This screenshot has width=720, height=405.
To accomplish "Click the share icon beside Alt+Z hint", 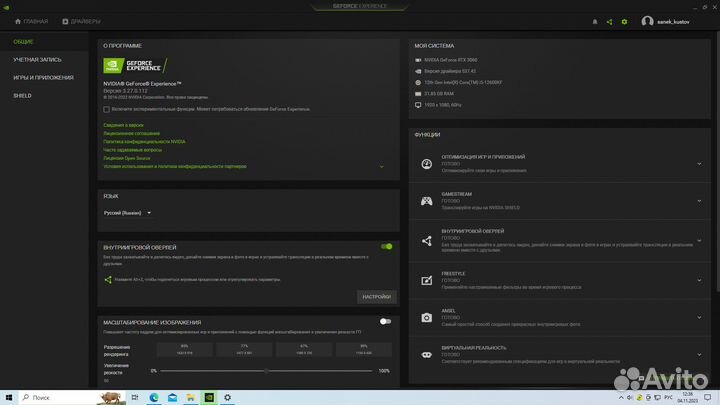I will (x=108, y=279).
